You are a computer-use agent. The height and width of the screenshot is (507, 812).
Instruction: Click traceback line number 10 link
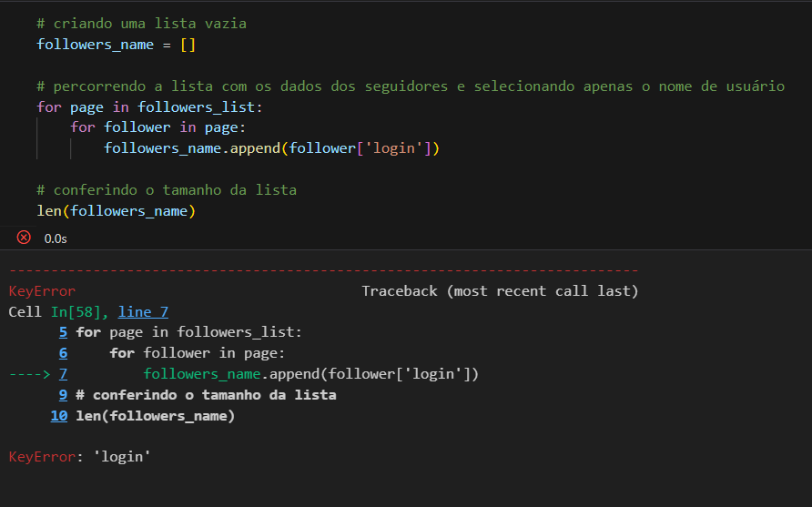(x=59, y=416)
